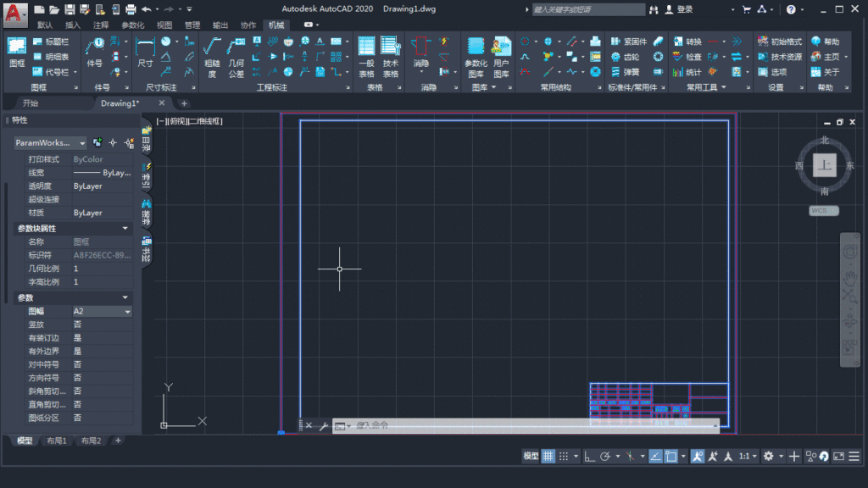Click 初始格式 initial format
The image size is (868, 488).
[780, 42]
